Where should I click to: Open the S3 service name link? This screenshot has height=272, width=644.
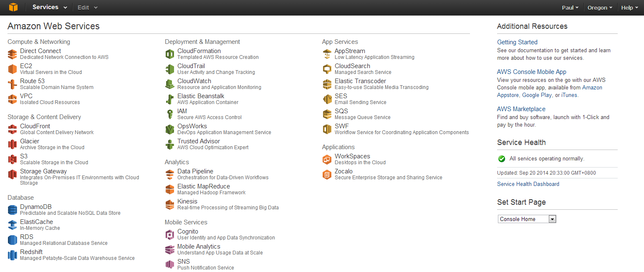(24, 156)
